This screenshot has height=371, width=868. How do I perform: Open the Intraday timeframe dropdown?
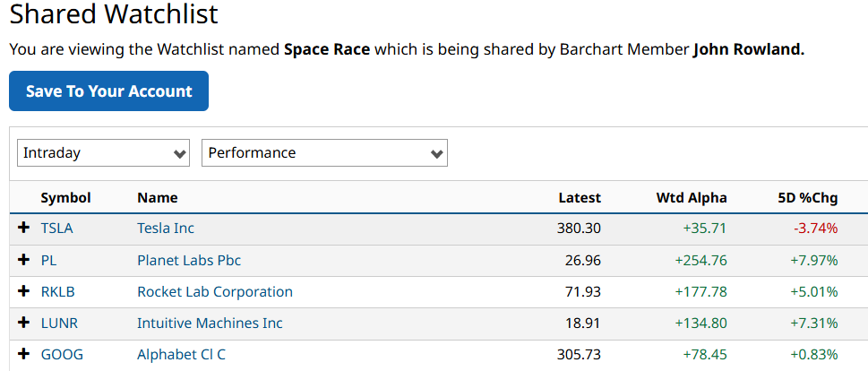pos(104,153)
